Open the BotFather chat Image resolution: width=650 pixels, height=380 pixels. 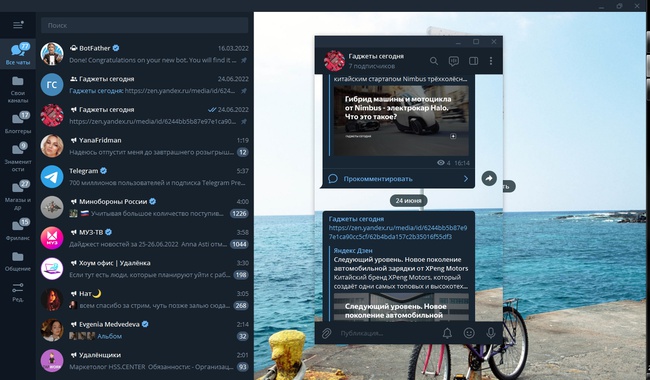point(145,54)
